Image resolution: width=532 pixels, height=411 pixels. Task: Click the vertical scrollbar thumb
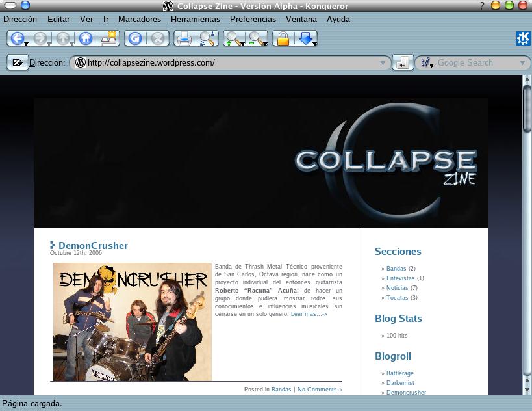(x=527, y=109)
